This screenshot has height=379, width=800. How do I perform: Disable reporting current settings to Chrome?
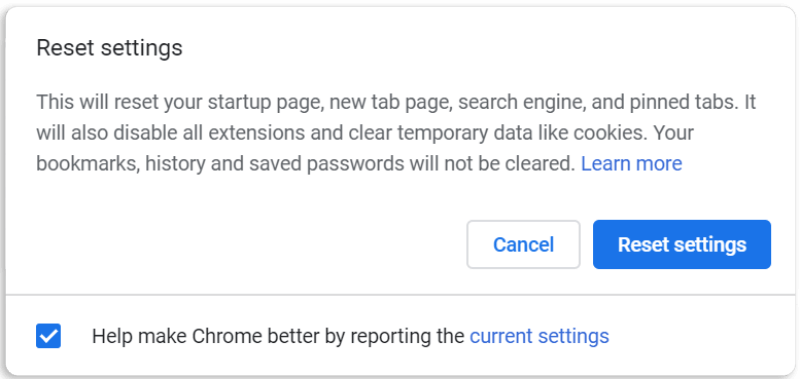(x=48, y=336)
